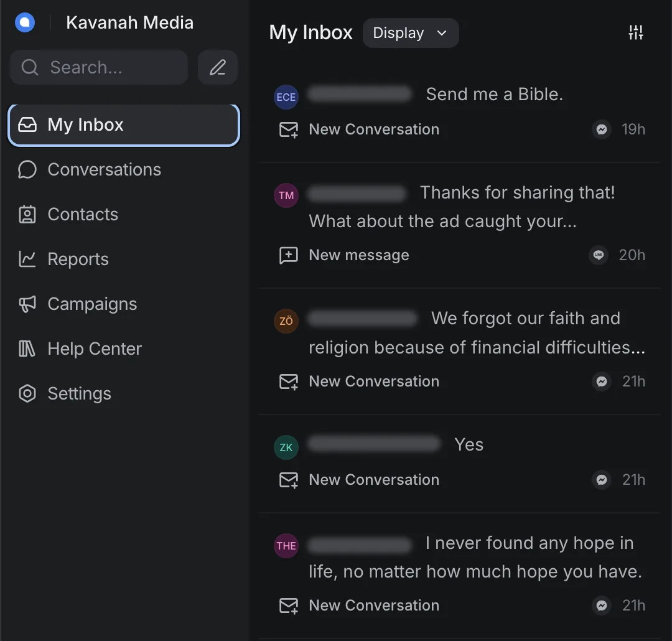This screenshot has width=672, height=641.
Task: Click the ZK avatar
Action: 286,447
